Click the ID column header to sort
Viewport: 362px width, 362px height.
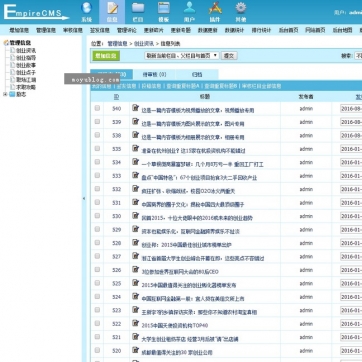point(116,97)
